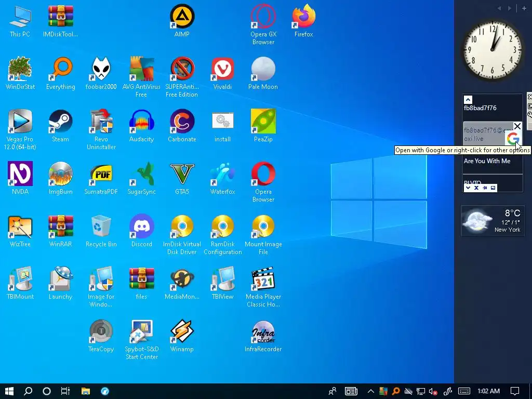
Task: Expand clipboard list with down chevron
Action: click(x=468, y=188)
